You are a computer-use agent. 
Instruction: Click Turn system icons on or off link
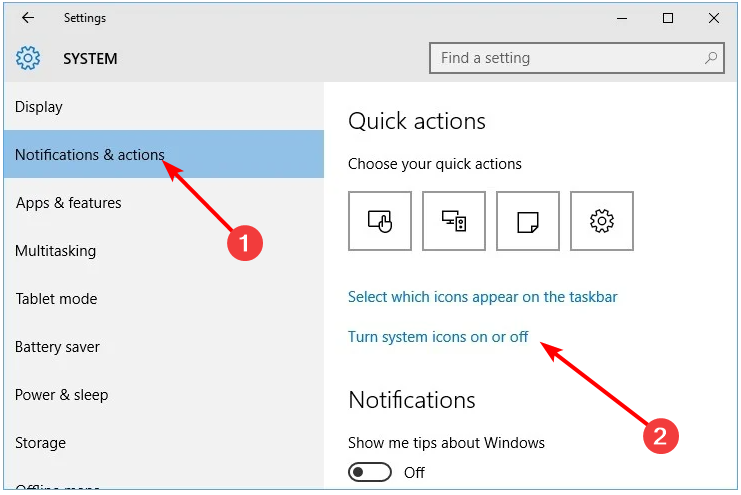[438, 337]
